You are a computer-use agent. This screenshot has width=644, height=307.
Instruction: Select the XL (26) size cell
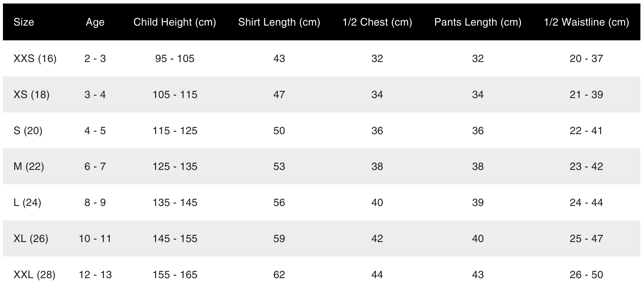pos(31,238)
